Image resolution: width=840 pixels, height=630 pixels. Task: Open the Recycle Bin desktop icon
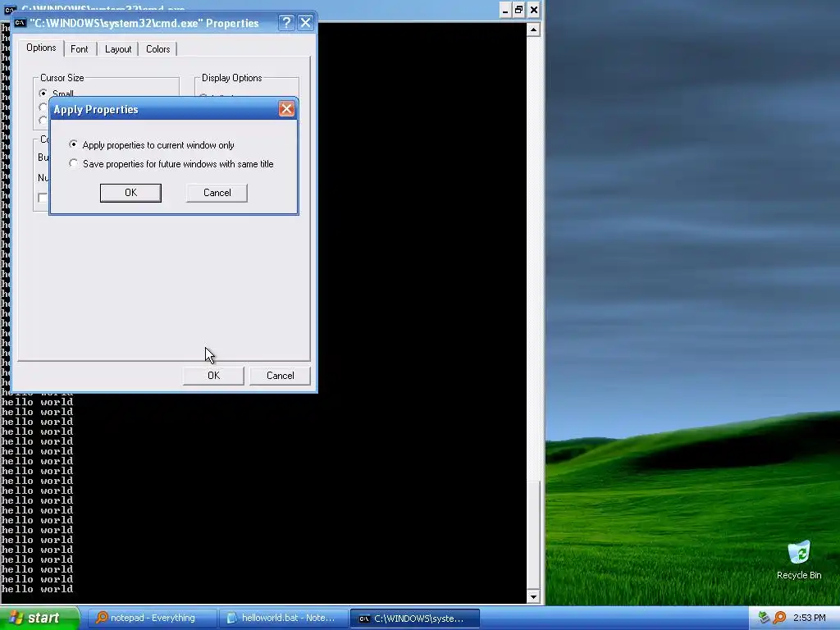pyautogui.click(x=799, y=560)
